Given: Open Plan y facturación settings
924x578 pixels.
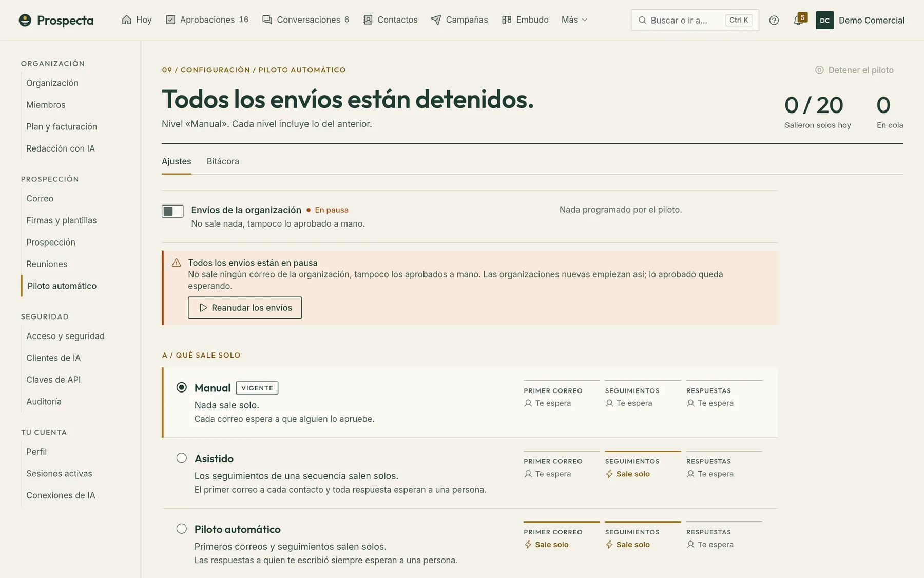Looking at the screenshot, I should [62, 126].
